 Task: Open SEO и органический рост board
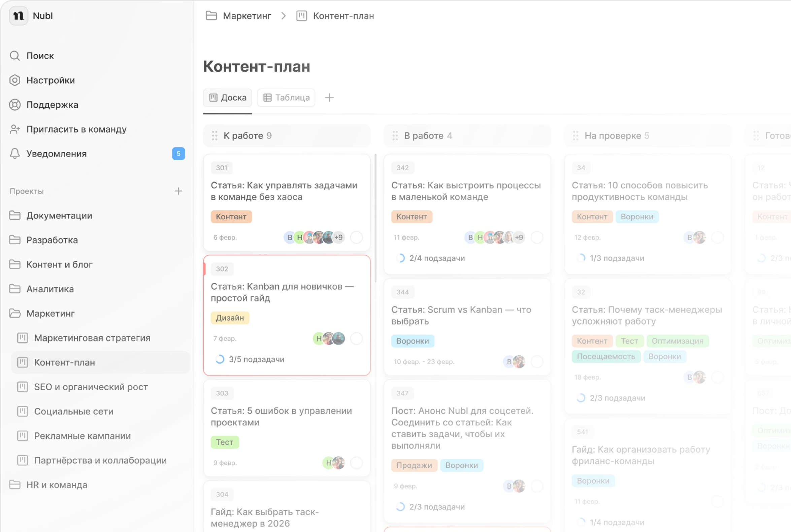(x=100, y=387)
